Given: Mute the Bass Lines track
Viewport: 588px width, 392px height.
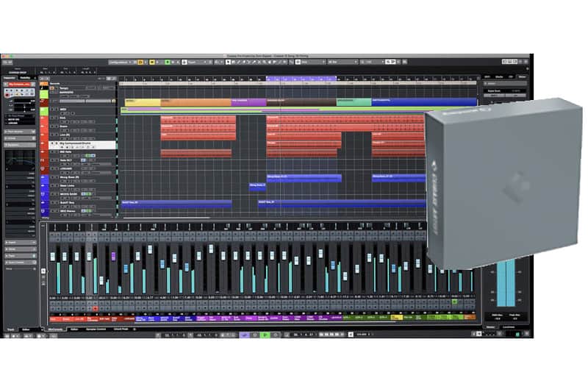Looking at the screenshot, I should click(52, 185).
